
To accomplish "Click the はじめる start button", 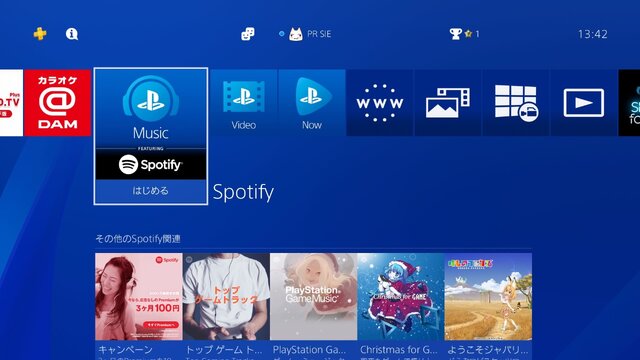I will pyautogui.click(x=151, y=191).
